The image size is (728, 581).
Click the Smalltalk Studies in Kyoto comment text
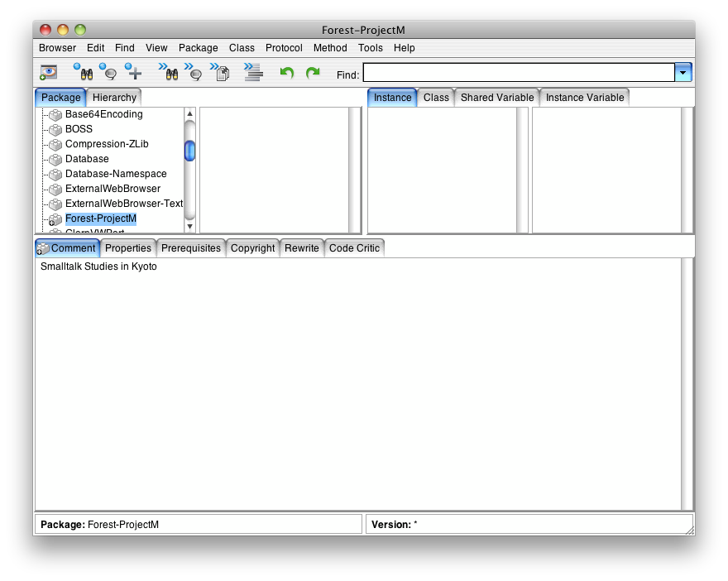coord(99,266)
